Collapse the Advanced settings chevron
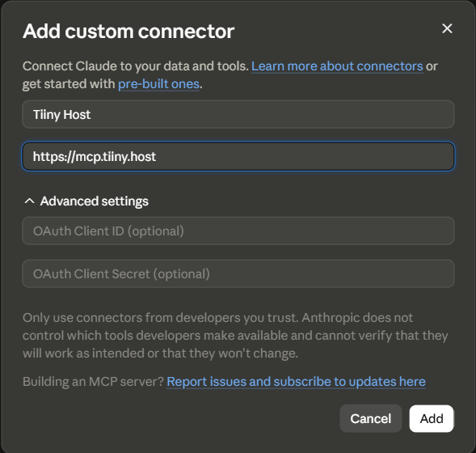 (x=29, y=201)
